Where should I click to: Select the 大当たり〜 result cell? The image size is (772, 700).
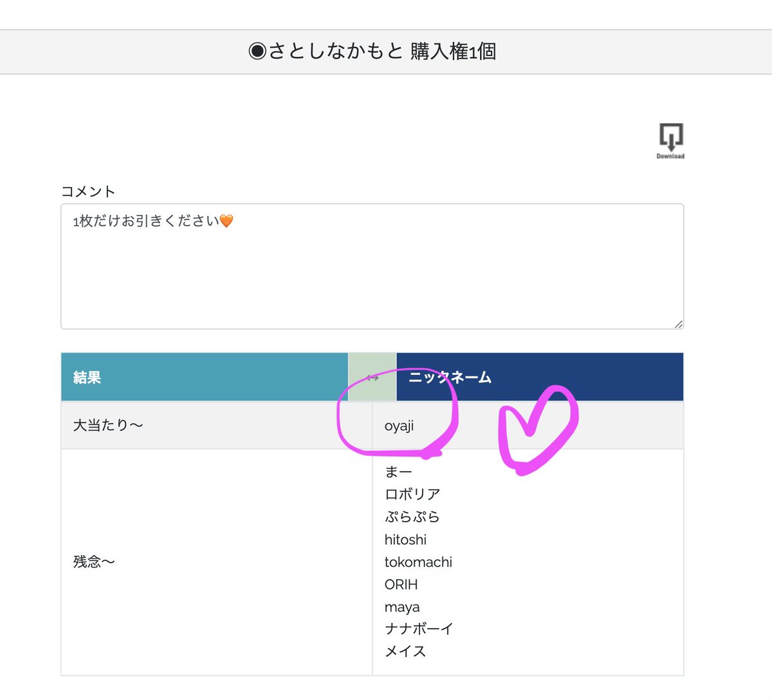217,425
